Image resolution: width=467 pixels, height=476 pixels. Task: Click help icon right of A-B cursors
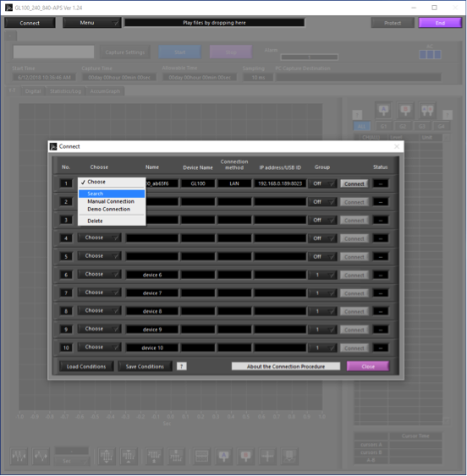[448, 115]
